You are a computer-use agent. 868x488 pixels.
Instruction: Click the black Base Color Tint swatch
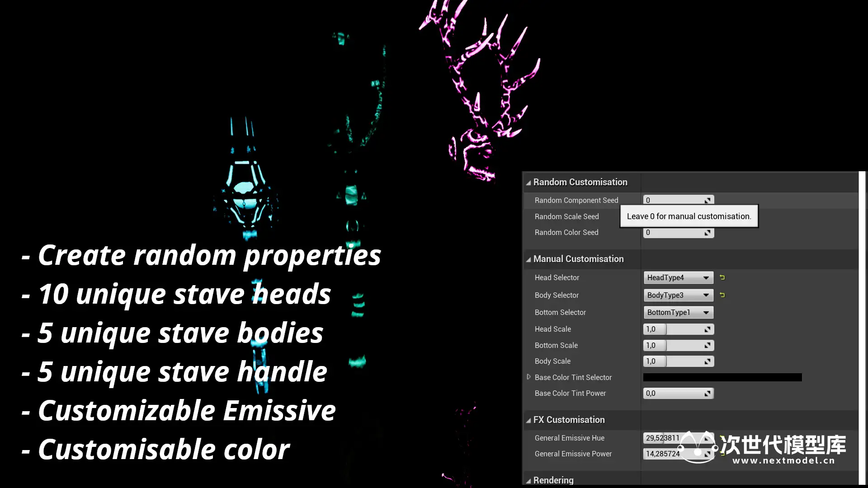(722, 377)
